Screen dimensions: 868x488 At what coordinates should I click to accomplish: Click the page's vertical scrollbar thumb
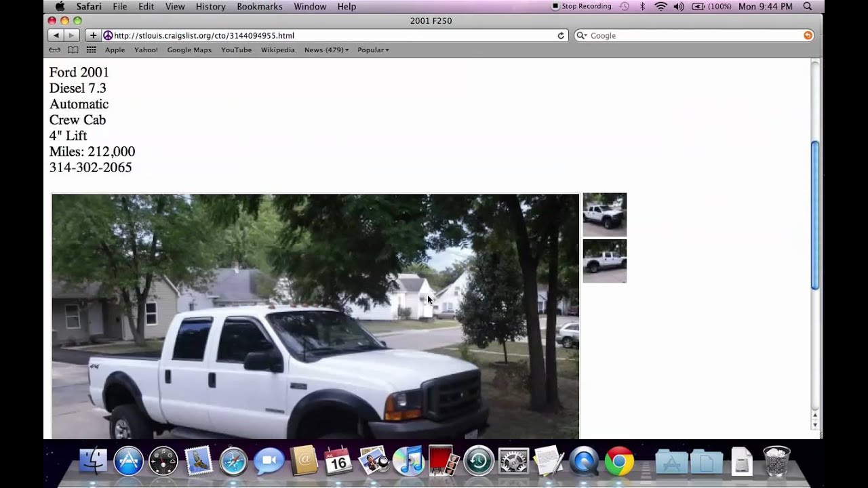[x=815, y=216]
